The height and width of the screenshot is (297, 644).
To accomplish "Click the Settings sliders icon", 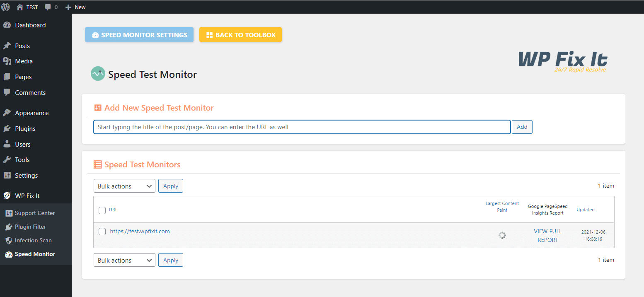I will point(7,175).
